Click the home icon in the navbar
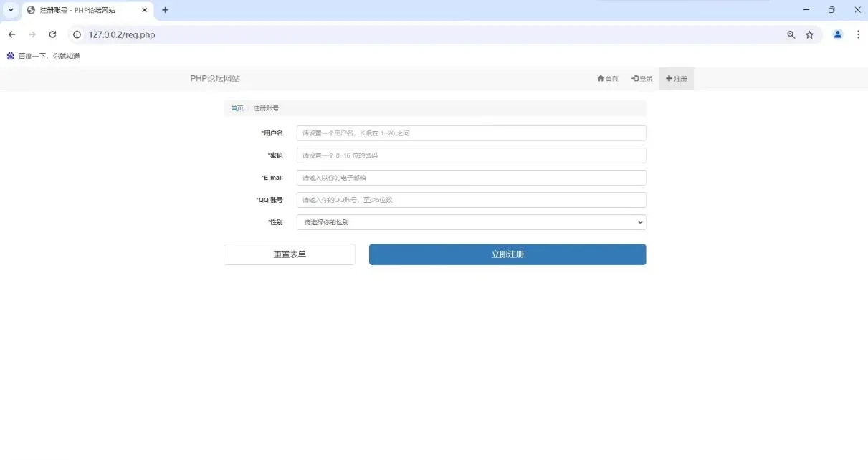 600,78
